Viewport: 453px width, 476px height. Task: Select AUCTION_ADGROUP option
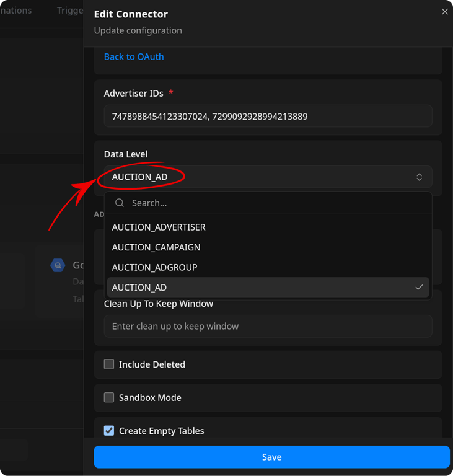point(268,267)
